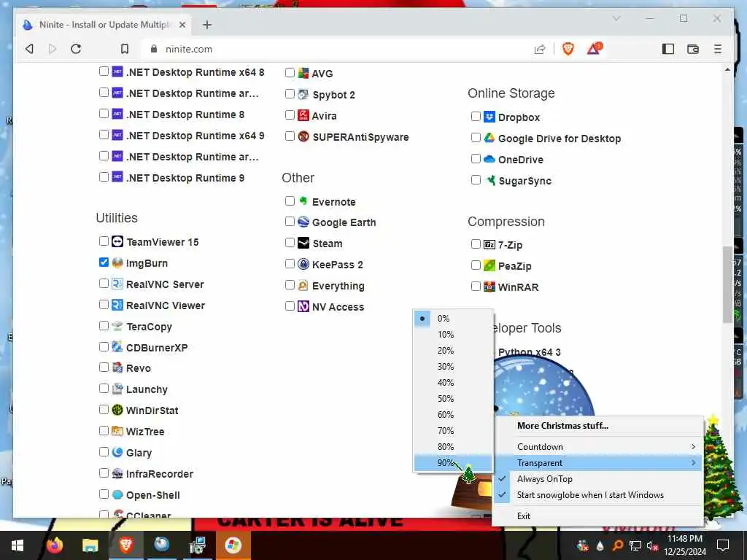Choose 20% transparency
747x560 pixels.
(x=452, y=351)
